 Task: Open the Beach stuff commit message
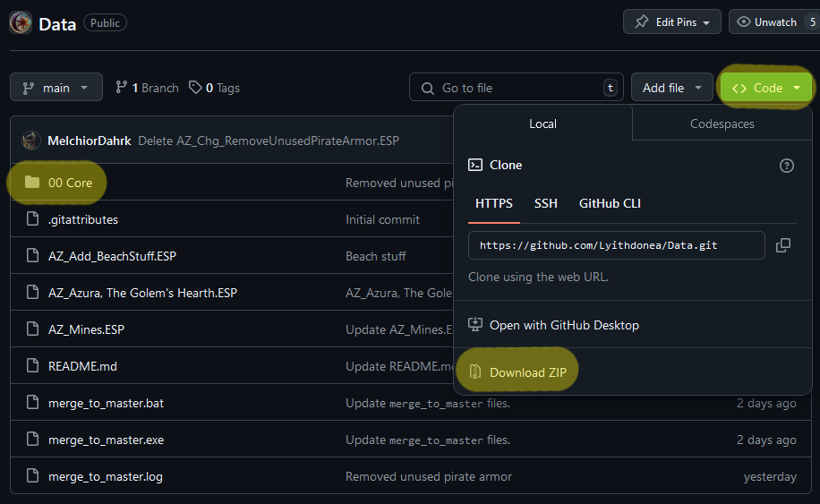376,256
